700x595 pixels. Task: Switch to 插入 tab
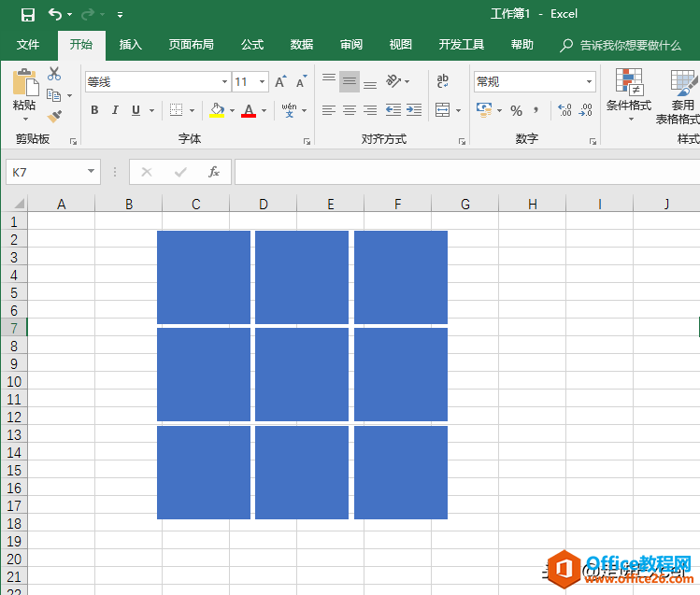tap(130, 45)
